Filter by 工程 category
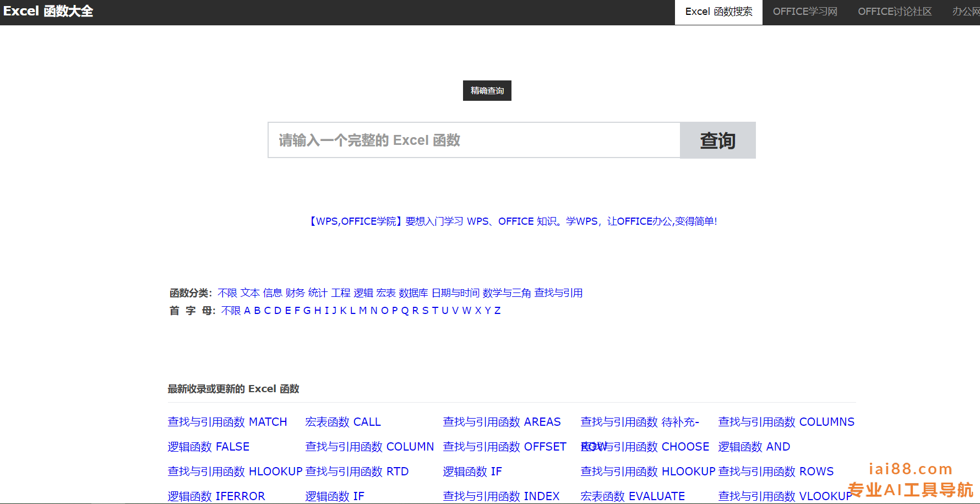The height and width of the screenshot is (504, 980). [341, 293]
